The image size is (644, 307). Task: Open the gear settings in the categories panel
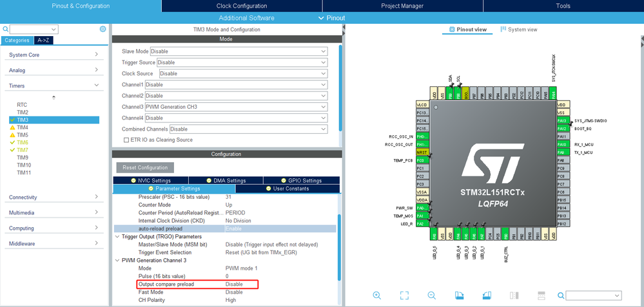pyautogui.click(x=102, y=29)
